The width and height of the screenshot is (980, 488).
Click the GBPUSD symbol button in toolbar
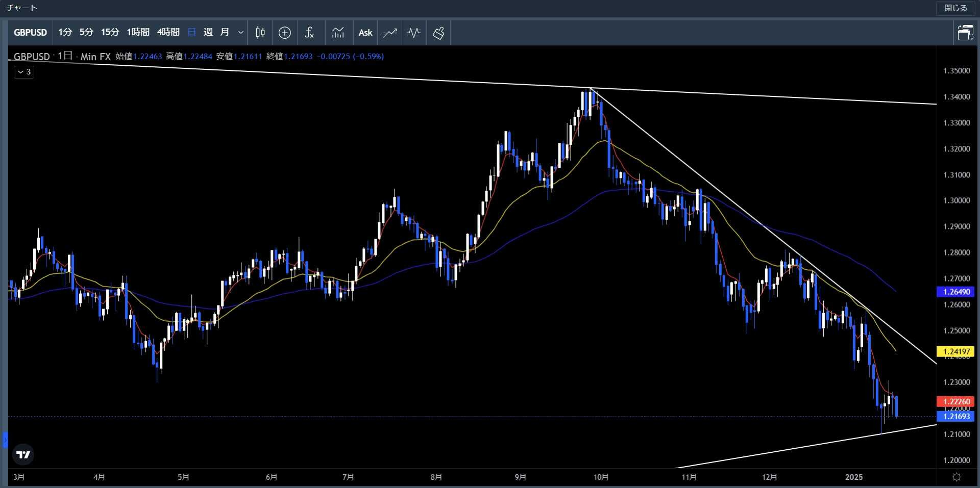coord(30,32)
